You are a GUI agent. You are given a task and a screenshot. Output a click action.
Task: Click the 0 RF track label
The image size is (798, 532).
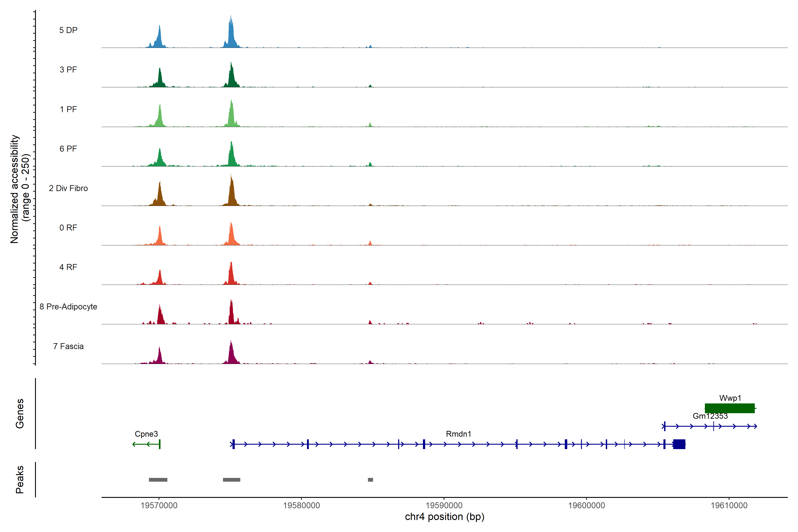point(68,228)
